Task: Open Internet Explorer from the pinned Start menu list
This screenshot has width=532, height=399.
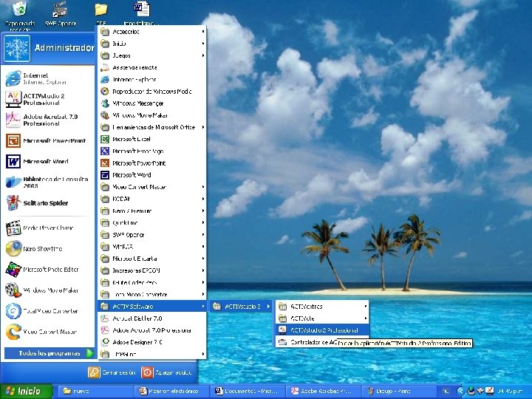Action: [x=48, y=78]
